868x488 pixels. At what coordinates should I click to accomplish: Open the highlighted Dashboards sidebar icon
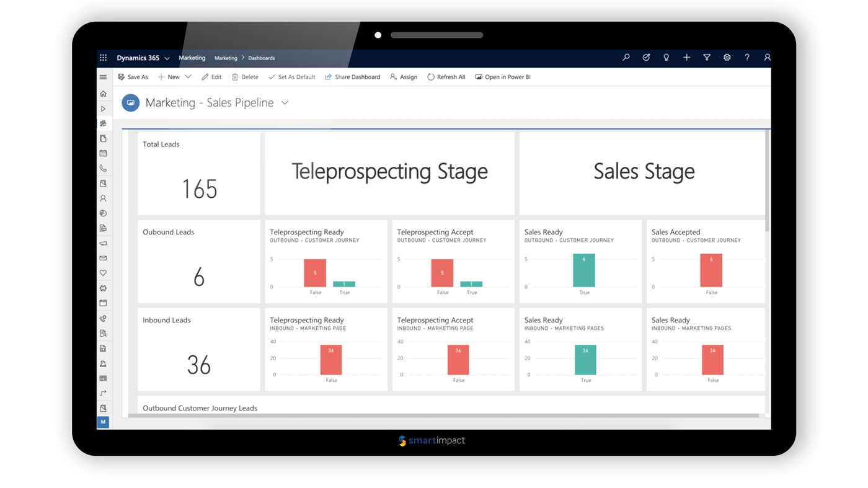[x=103, y=123]
